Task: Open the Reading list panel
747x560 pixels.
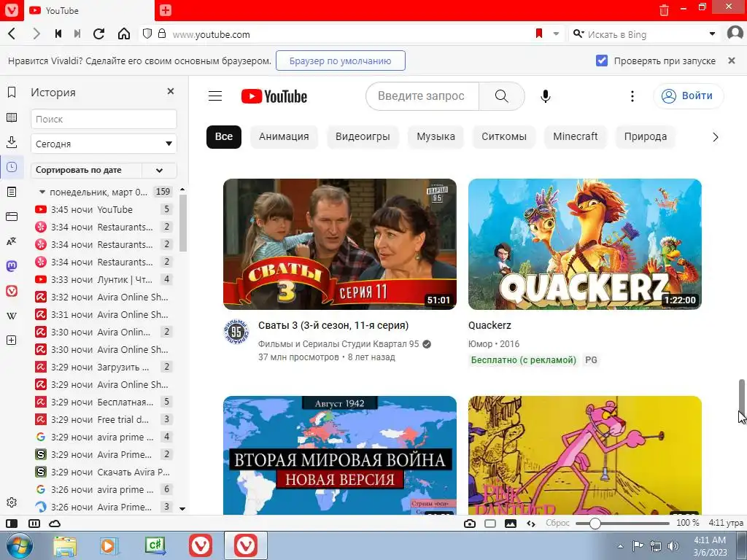Action: click(x=12, y=117)
